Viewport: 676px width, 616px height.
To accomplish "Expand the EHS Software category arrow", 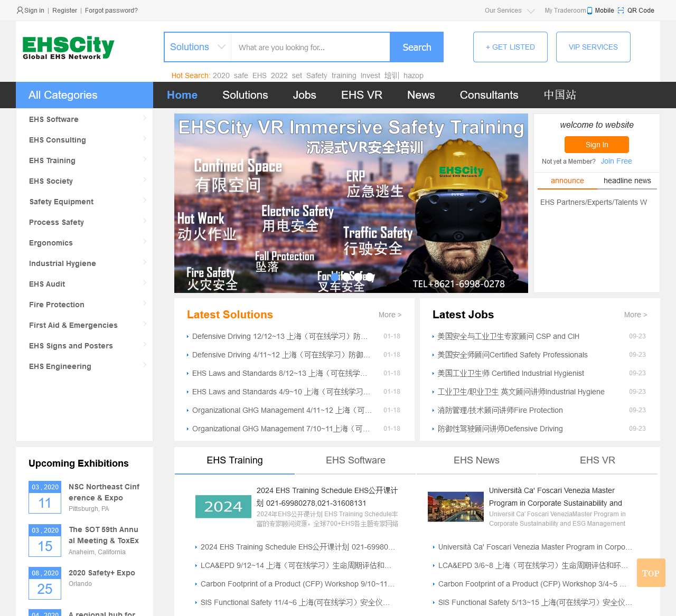I will tap(145, 118).
